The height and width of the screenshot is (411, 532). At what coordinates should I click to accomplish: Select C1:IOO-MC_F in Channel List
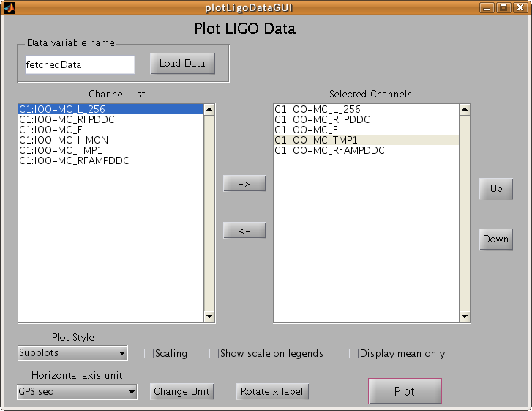pos(110,130)
